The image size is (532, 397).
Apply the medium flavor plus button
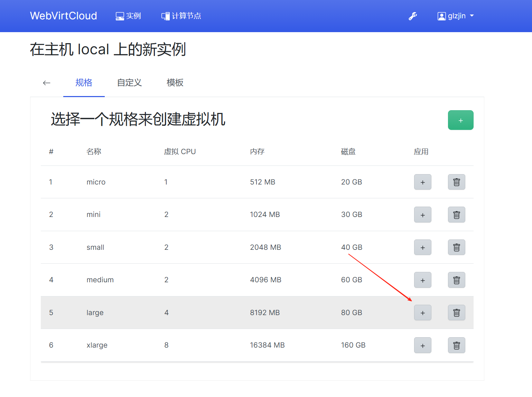click(x=423, y=280)
